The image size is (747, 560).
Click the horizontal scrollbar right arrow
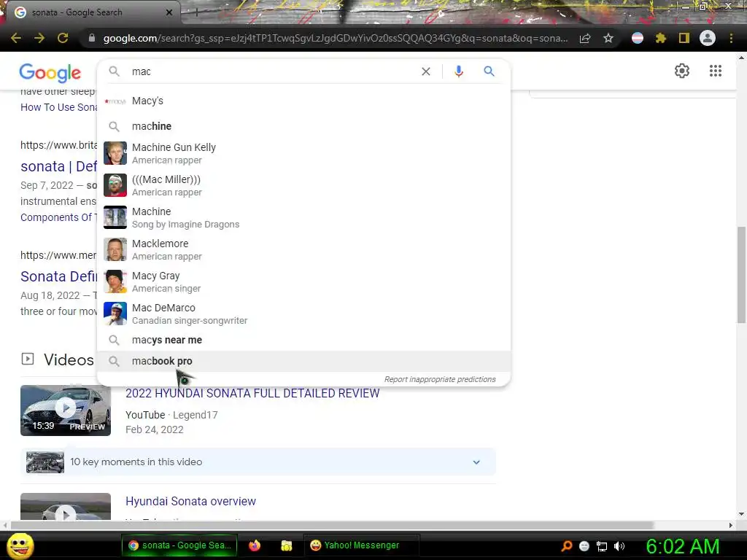tap(731, 525)
